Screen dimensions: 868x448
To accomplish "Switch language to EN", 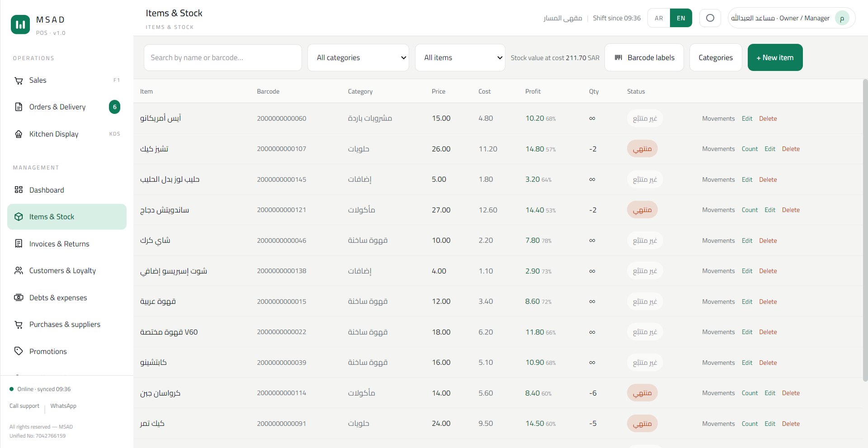I will (x=681, y=18).
